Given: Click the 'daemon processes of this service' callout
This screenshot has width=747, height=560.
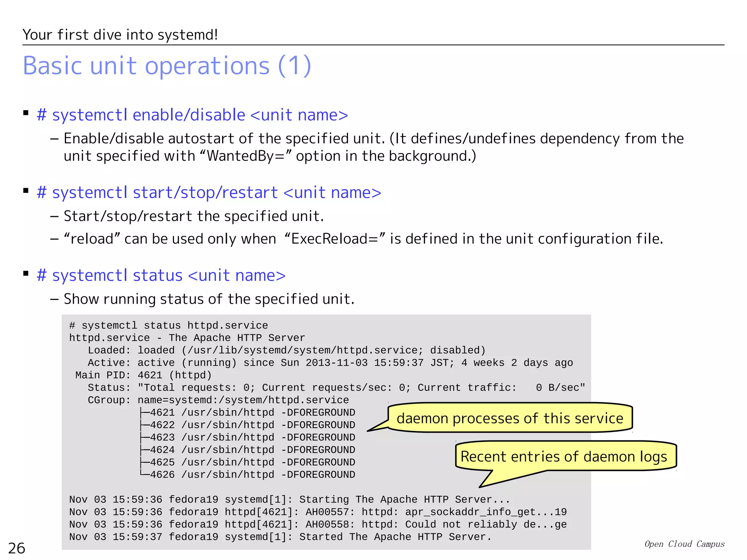Looking at the screenshot, I should pyautogui.click(x=510, y=418).
